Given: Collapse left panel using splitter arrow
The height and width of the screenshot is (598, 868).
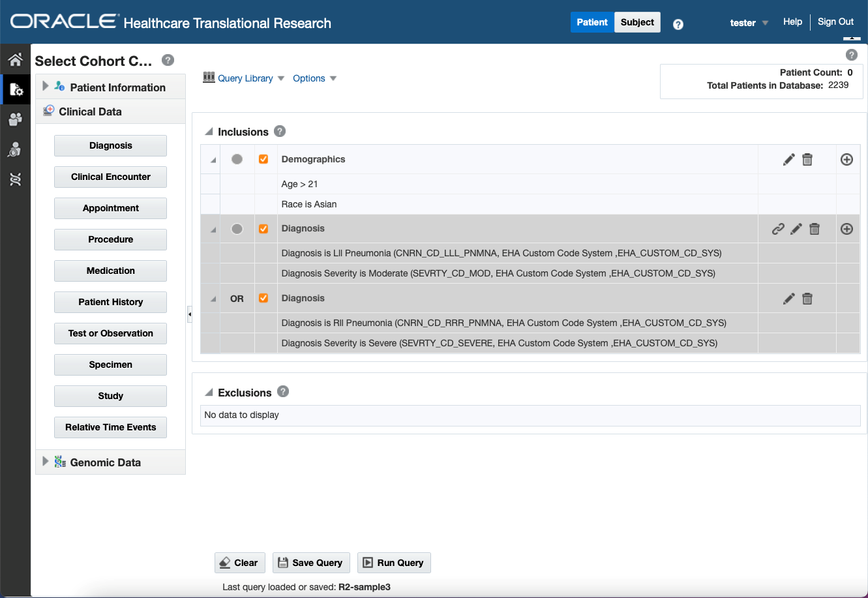Looking at the screenshot, I should coord(189,314).
